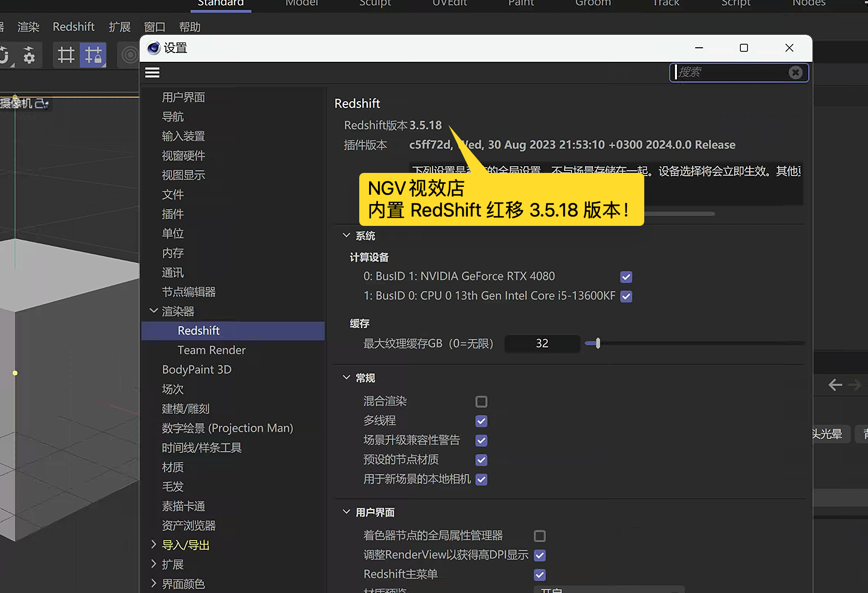Open the hamburger menu in settings window
The width and height of the screenshot is (868, 593).
tap(152, 73)
